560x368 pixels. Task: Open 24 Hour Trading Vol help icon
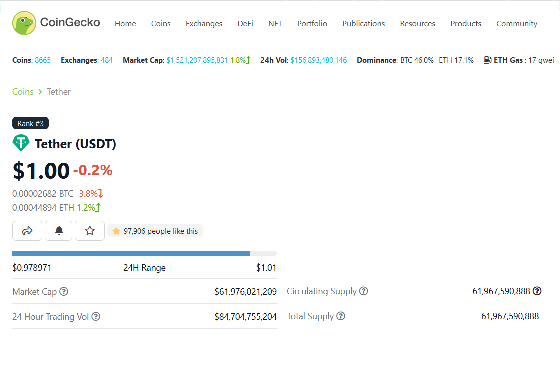(96, 317)
